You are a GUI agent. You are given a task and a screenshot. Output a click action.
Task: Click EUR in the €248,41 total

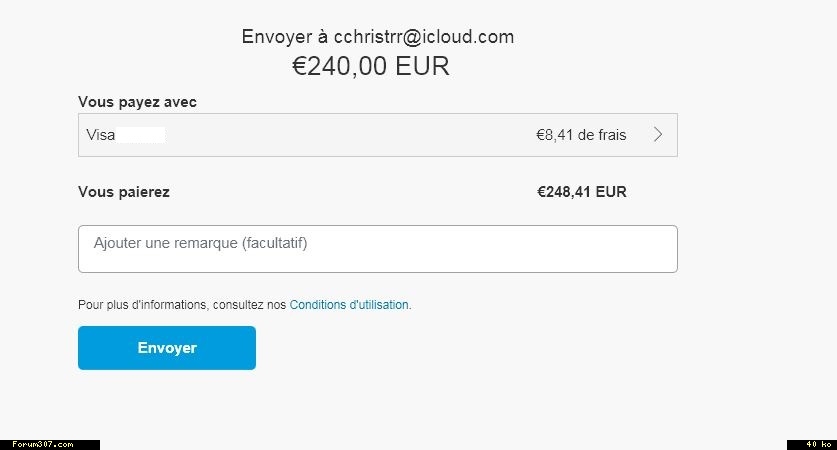(x=611, y=192)
